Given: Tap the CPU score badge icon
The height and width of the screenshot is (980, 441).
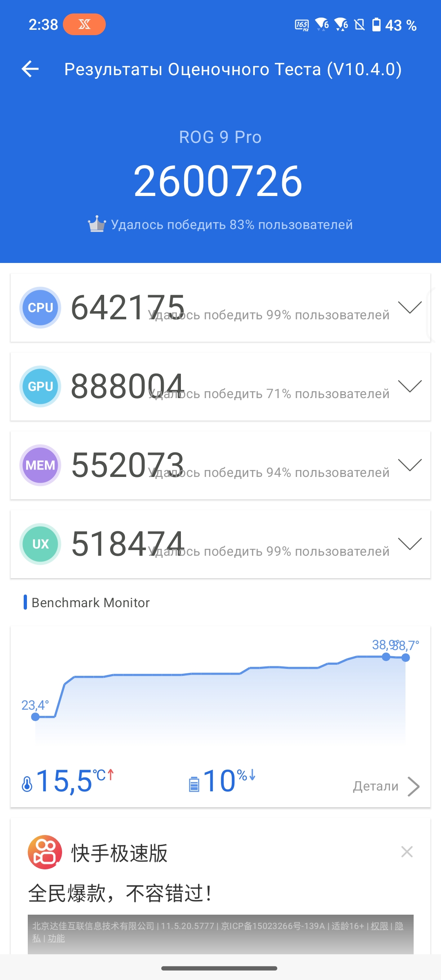Looking at the screenshot, I should [x=40, y=307].
